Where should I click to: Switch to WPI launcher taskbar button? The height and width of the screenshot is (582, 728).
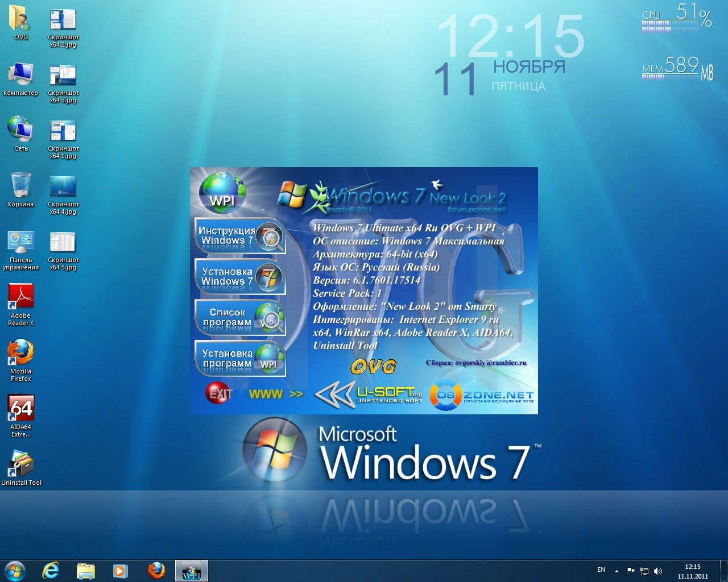(x=192, y=571)
